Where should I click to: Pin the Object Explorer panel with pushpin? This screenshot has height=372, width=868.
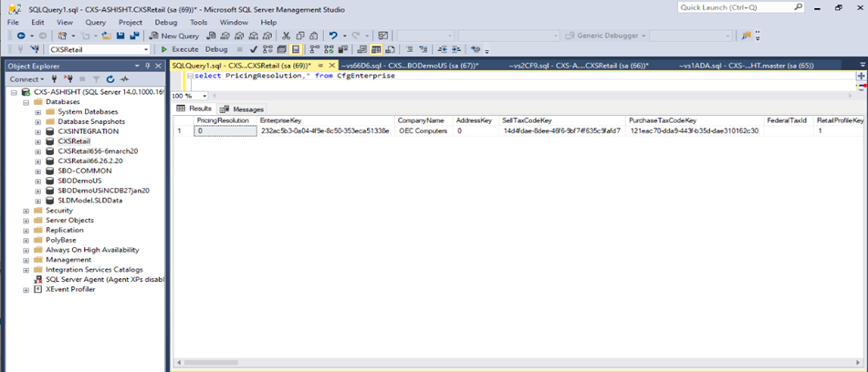(147, 66)
